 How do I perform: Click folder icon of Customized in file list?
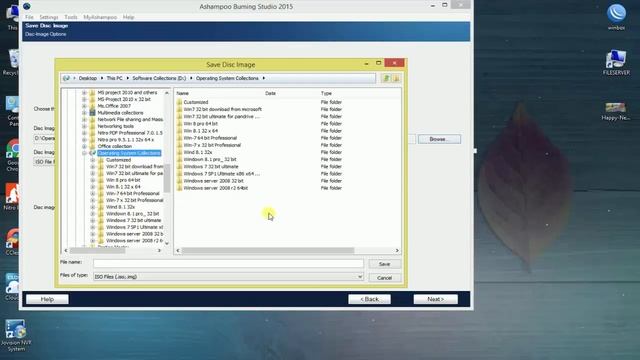(x=179, y=102)
